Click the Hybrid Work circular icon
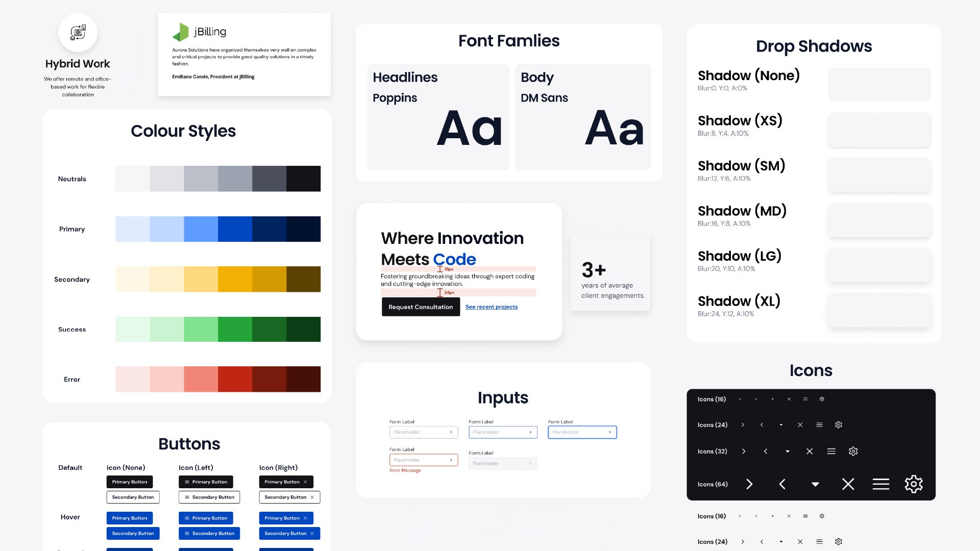The width and height of the screenshot is (980, 551). (x=78, y=33)
